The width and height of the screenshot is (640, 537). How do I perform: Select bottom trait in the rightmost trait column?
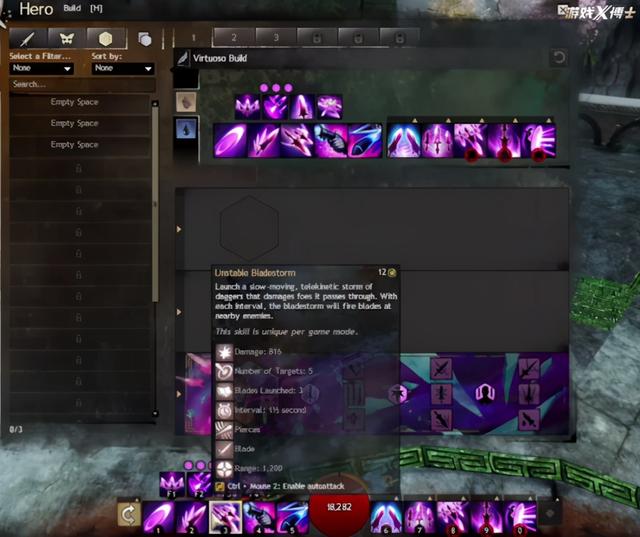(529, 419)
